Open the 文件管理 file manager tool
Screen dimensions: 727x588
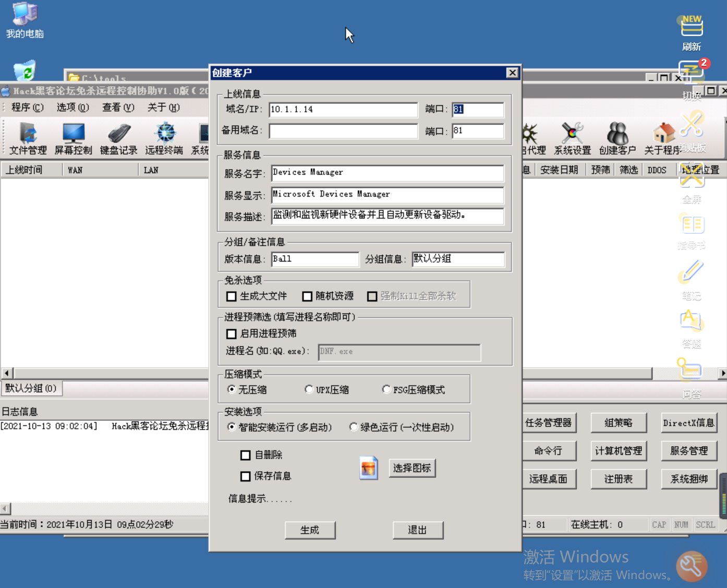pyautogui.click(x=28, y=139)
